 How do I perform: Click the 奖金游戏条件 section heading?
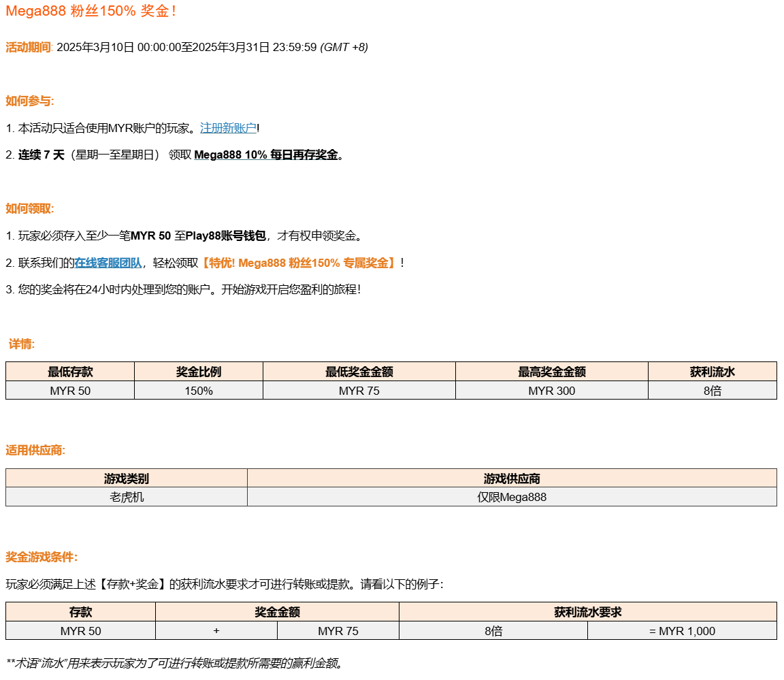42,557
